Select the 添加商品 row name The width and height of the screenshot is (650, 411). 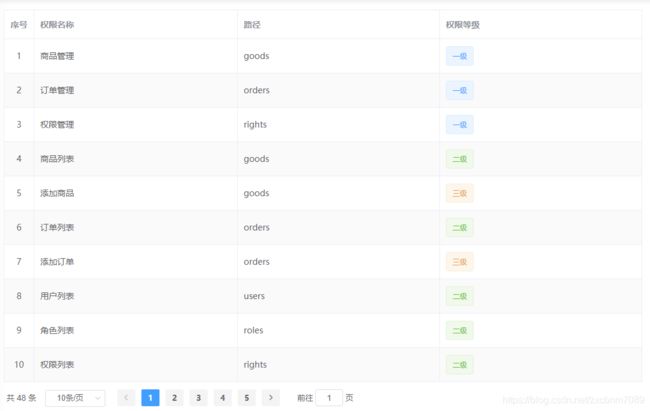[57, 193]
